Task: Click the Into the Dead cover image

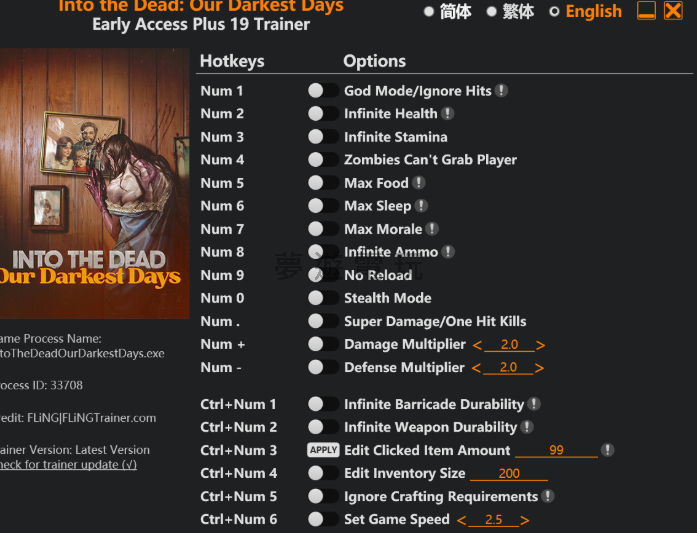Action: pos(95,183)
